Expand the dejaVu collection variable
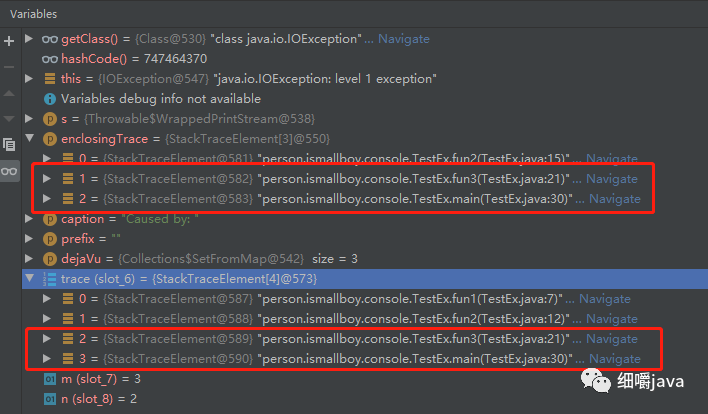 tap(29, 258)
